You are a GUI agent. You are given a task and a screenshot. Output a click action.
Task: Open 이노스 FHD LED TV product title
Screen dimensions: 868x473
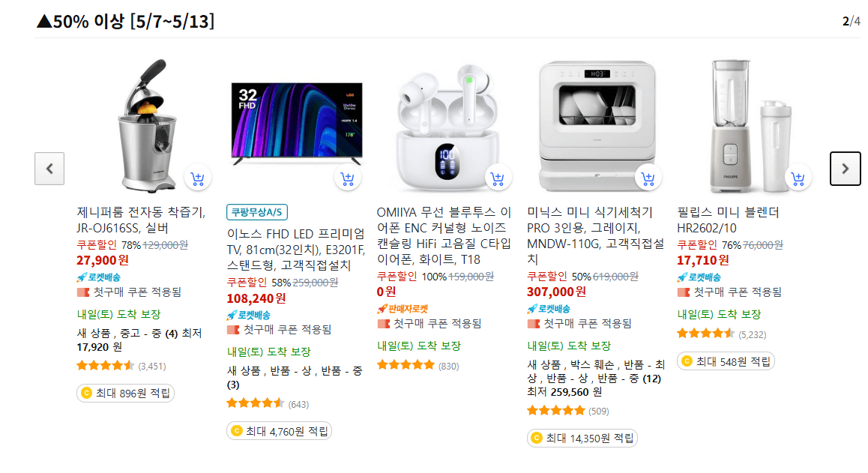(x=296, y=249)
